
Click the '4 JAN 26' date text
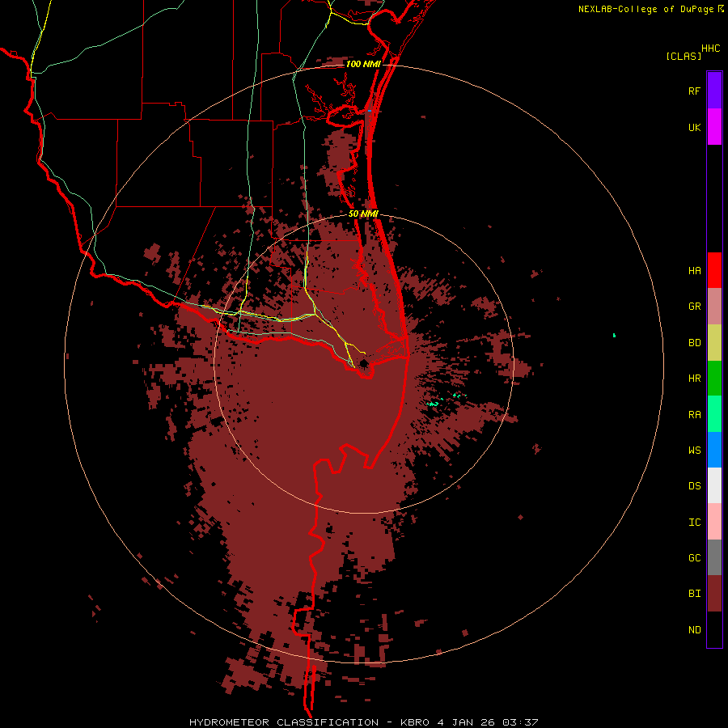coord(466,722)
